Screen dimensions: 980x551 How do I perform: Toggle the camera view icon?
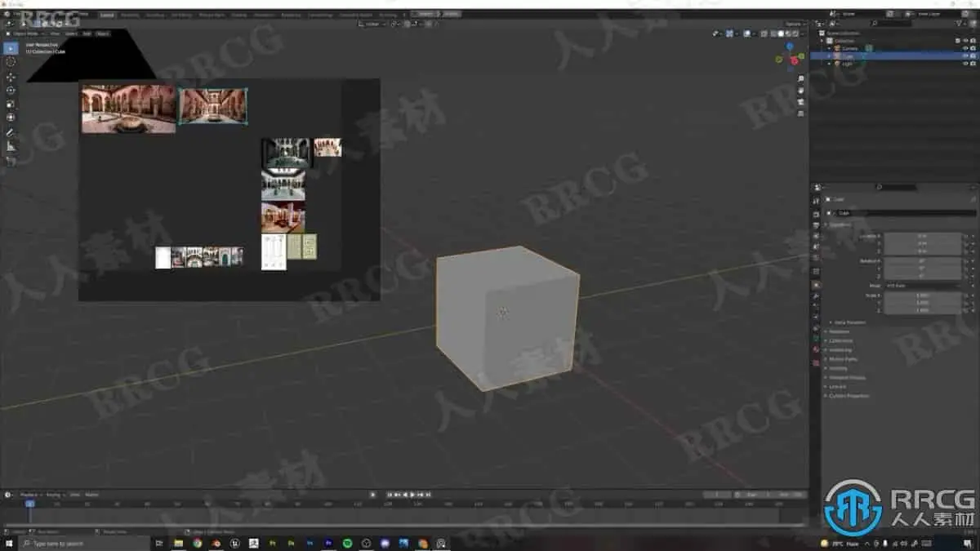801,103
